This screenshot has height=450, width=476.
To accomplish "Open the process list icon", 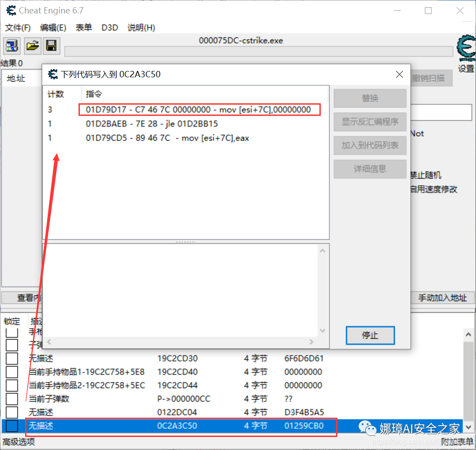I will click(x=12, y=46).
